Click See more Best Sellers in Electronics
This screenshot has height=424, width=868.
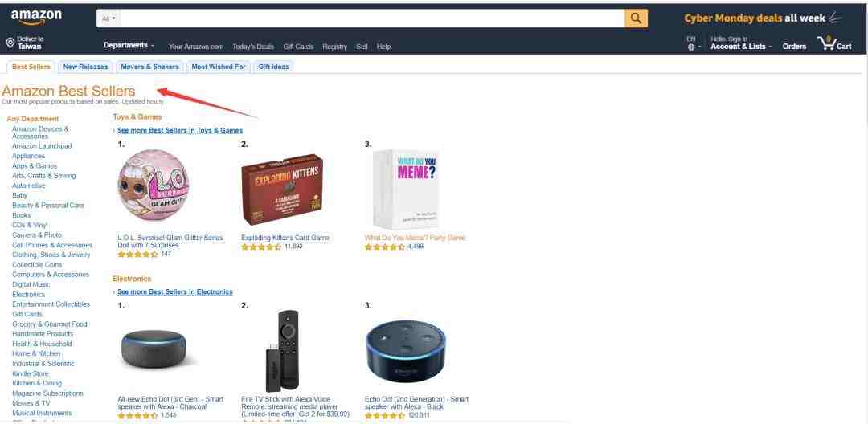(175, 291)
